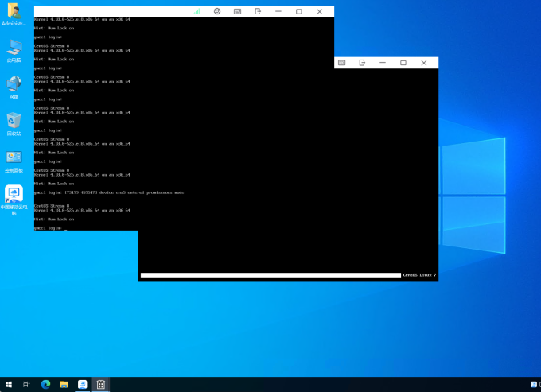Image resolution: width=541 pixels, height=392 pixels.
Task: Click the network signal strength icon
Action: pyautogui.click(x=197, y=12)
